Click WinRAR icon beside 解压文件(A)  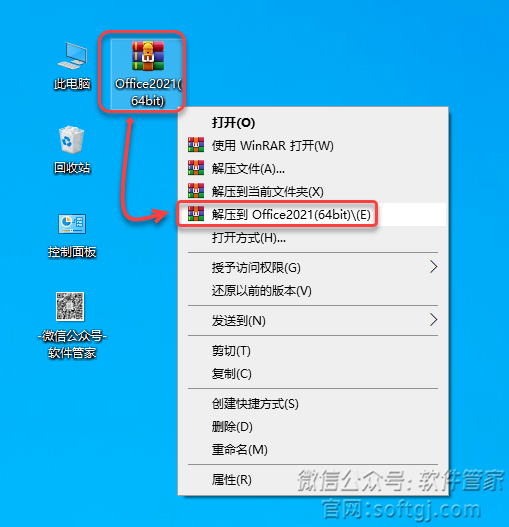196,168
